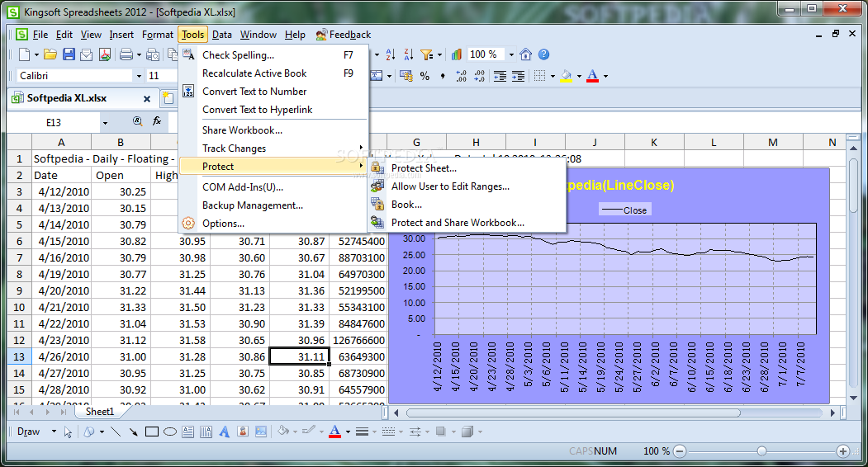Switch to the Sheet1 tab
The height and width of the screenshot is (467, 868).
point(100,412)
